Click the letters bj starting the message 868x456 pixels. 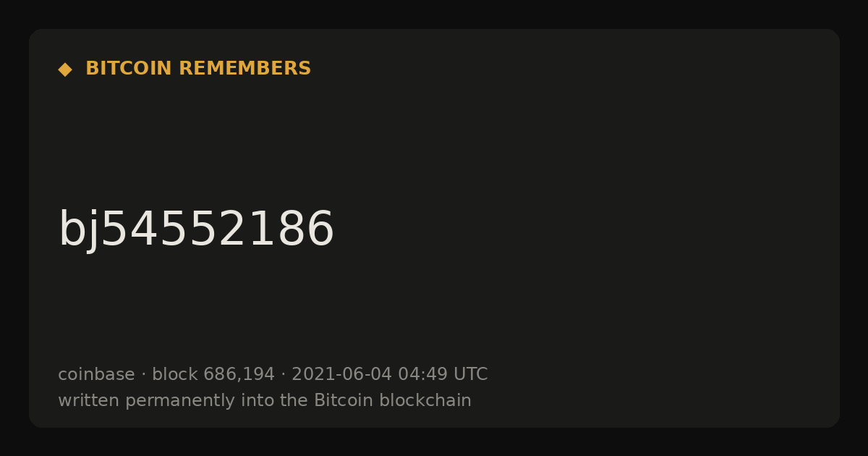point(78,230)
